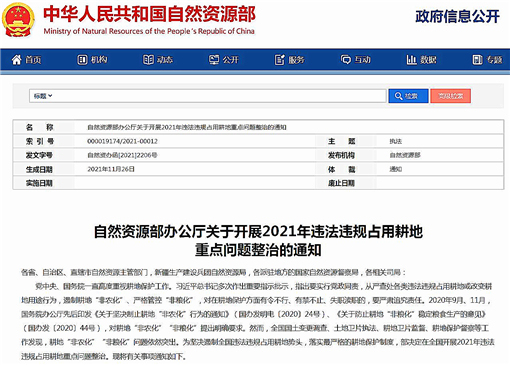Click the 体裁 value 通知
The image size is (510, 365).
396,169
